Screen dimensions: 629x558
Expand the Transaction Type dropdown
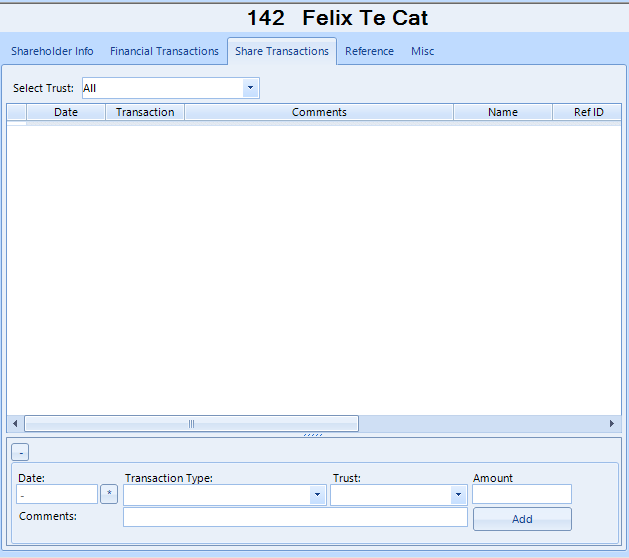(x=317, y=495)
